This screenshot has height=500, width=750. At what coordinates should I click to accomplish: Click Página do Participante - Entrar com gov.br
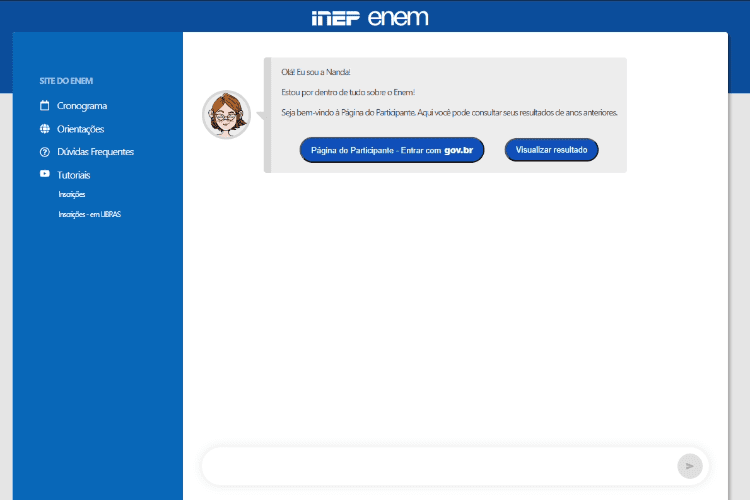click(392, 150)
